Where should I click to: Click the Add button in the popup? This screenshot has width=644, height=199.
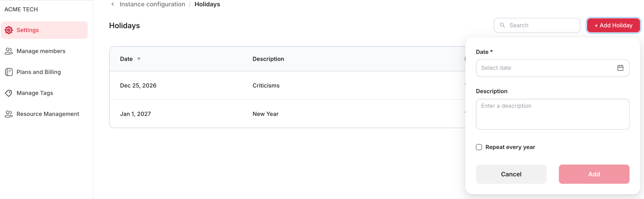pyautogui.click(x=594, y=174)
